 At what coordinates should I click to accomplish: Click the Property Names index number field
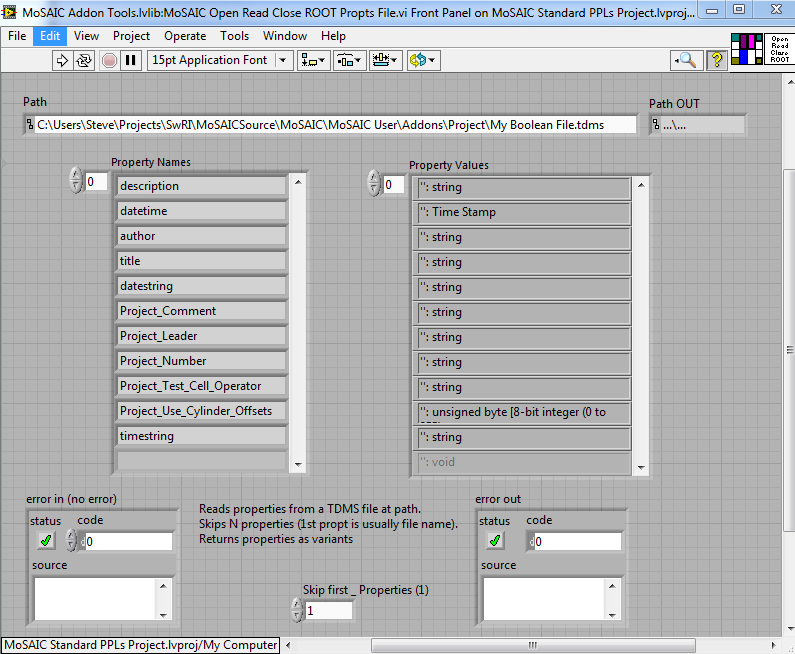[96, 181]
